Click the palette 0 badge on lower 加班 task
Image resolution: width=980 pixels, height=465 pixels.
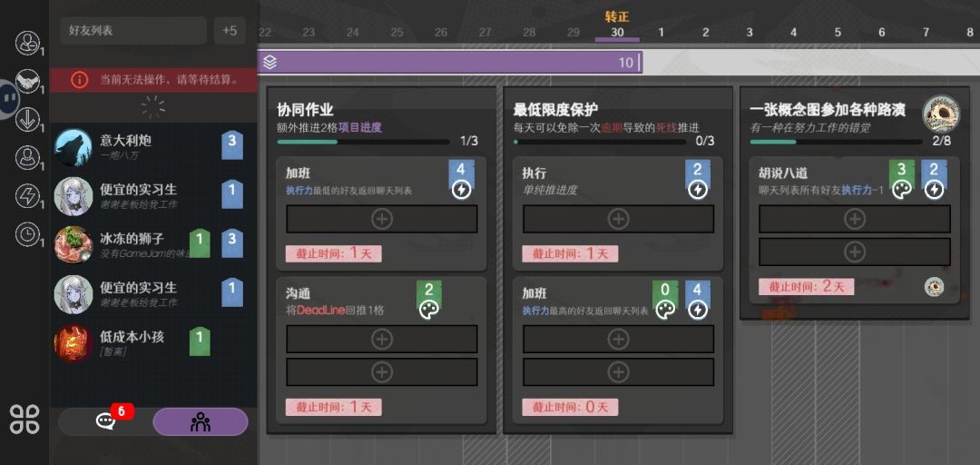point(665,301)
